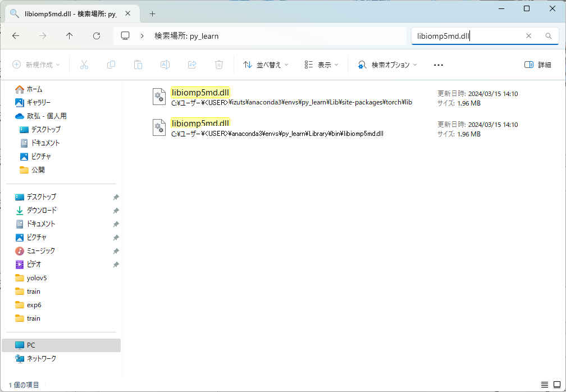
Task: Expand the 表示 view dropdown
Action: pyautogui.click(x=321, y=65)
